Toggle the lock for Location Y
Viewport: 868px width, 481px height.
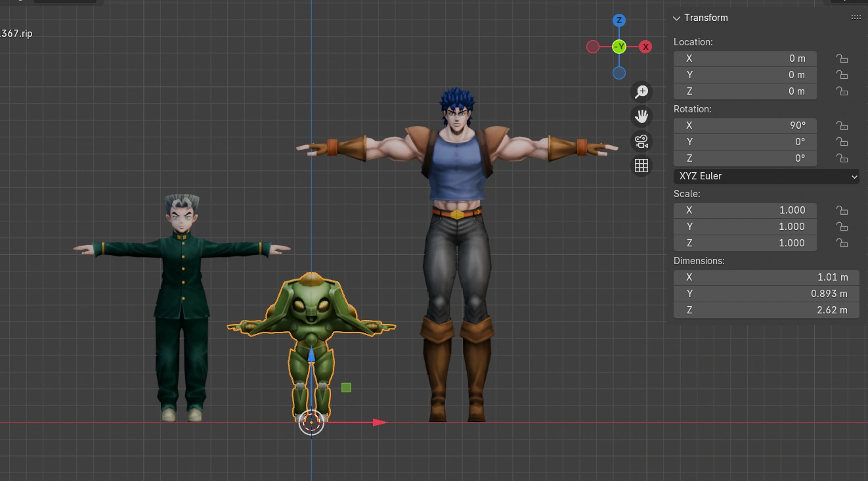pyautogui.click(x=842, y=75)
